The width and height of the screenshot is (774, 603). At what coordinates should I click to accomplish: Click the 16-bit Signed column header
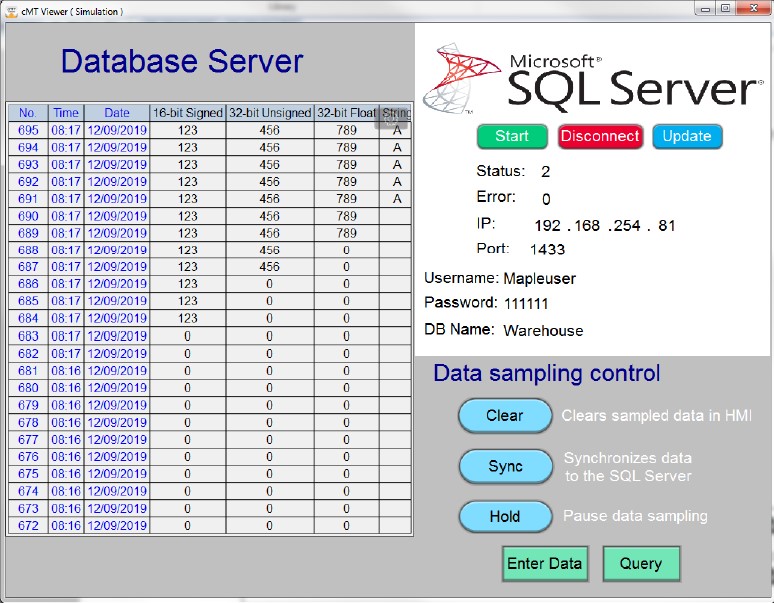188,113
